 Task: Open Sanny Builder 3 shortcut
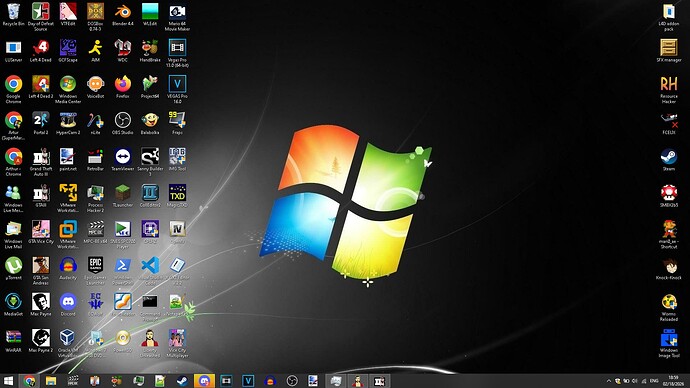pos(150,162)
